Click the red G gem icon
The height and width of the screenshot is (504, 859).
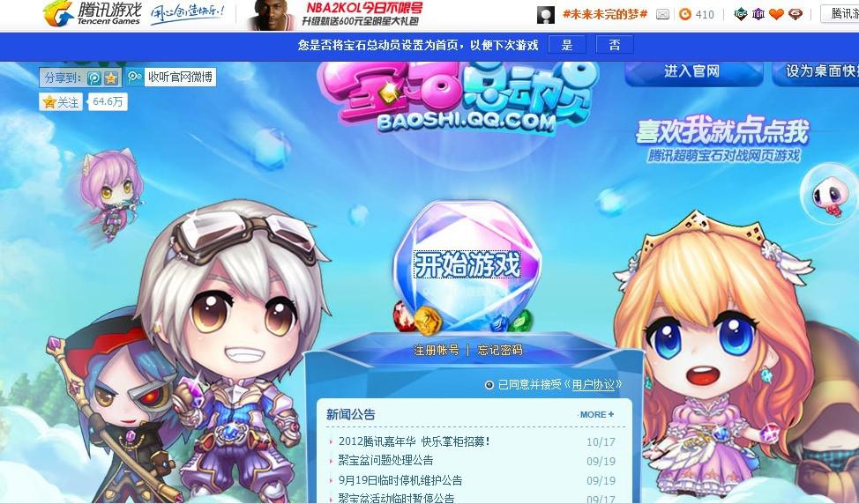click(x=796, y=14)
